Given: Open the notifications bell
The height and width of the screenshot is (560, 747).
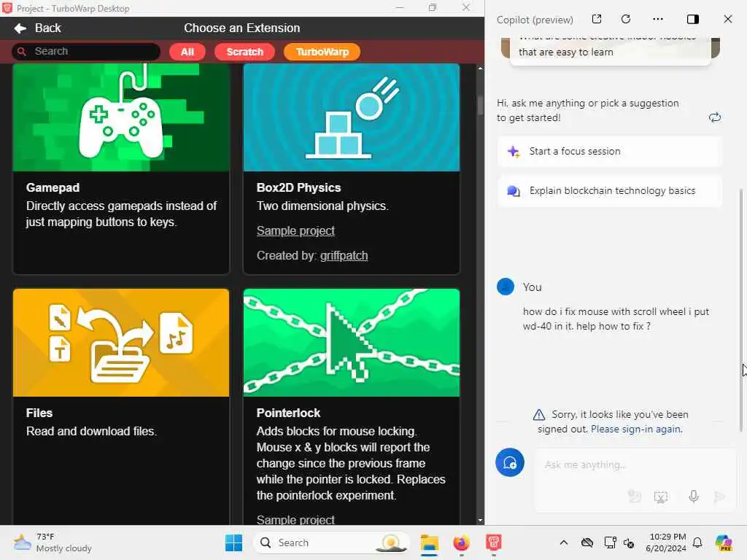Looking at the screenshot, I should (697, 542).
